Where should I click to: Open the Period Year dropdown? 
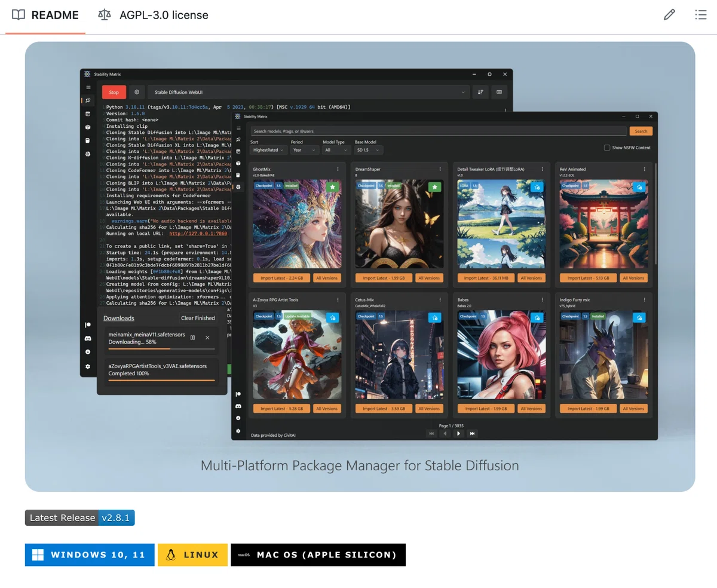(305, 150)
